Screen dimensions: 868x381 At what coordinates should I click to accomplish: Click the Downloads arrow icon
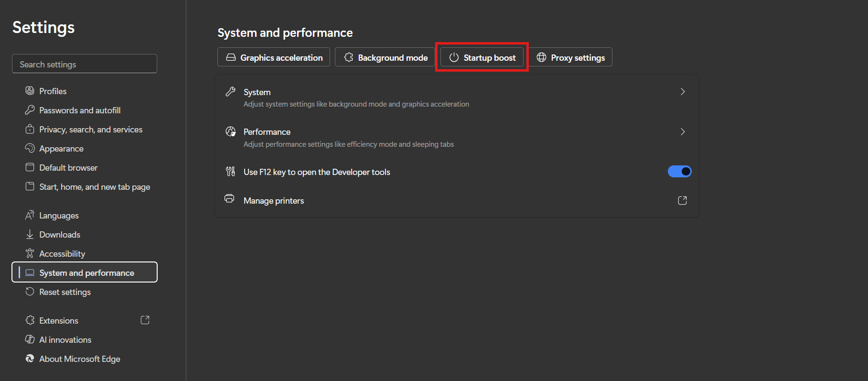click(30, 234)
